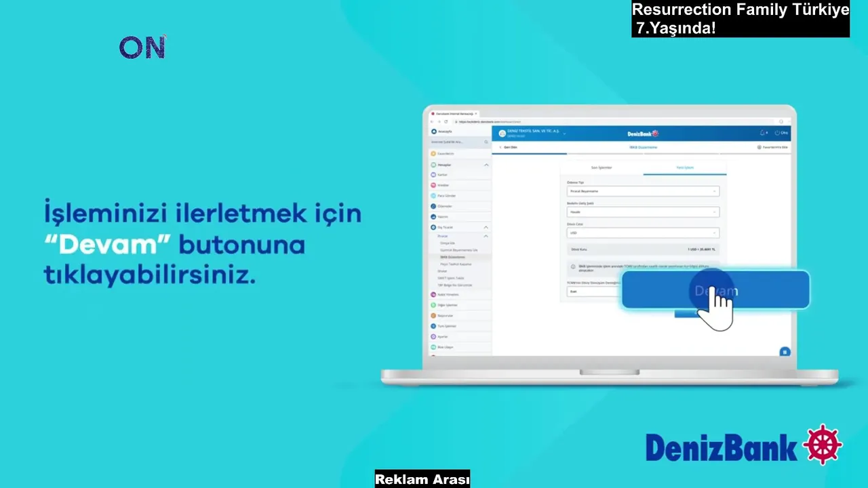868x488 pixels.
Task: Select İhracat in sidebar
Action: (x=443, y=271)
